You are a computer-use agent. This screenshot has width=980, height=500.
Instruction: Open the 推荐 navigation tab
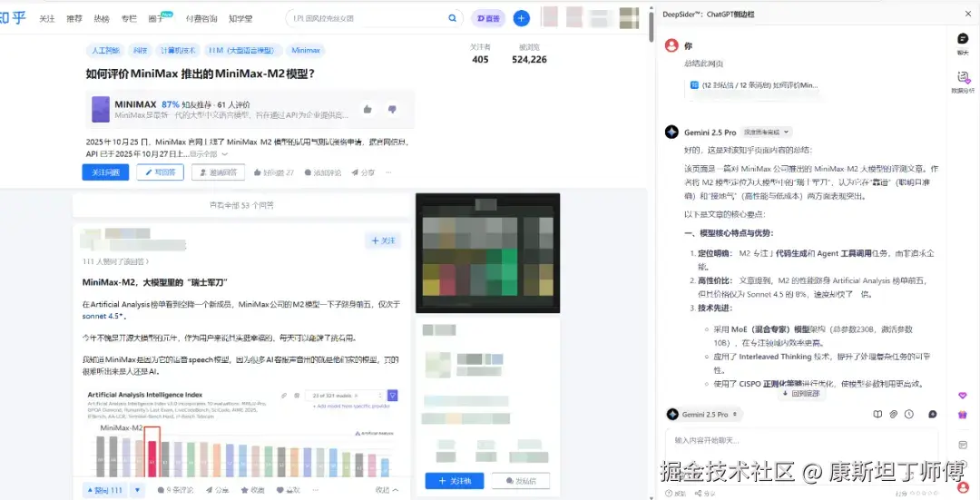tap(74, 19)
